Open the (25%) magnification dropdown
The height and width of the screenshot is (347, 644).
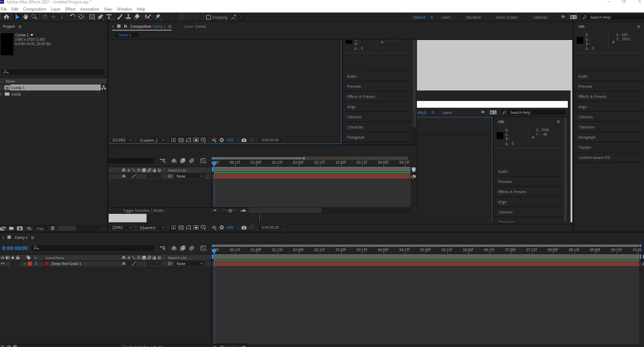click(x=122, y=227)
